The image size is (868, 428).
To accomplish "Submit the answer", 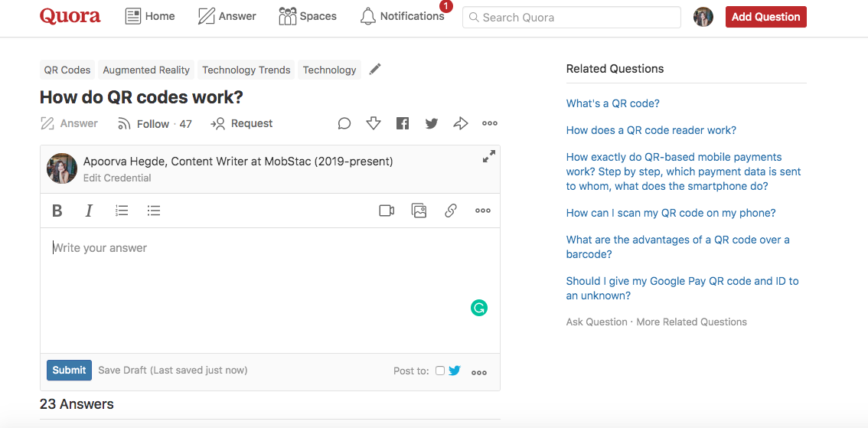I will 69,370.
